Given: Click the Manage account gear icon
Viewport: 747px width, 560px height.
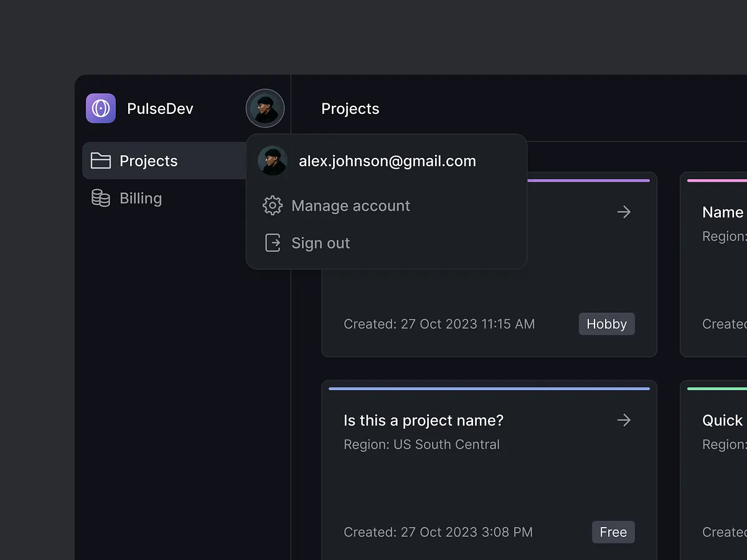Looking at the screenshot, I should point(273,205).
